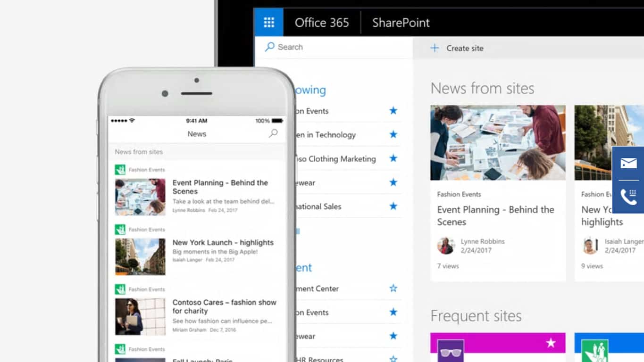This screenshot has height=362, width=644.
Task: Toggle the star next to ewear under Following
Action: tap(393, 182)
